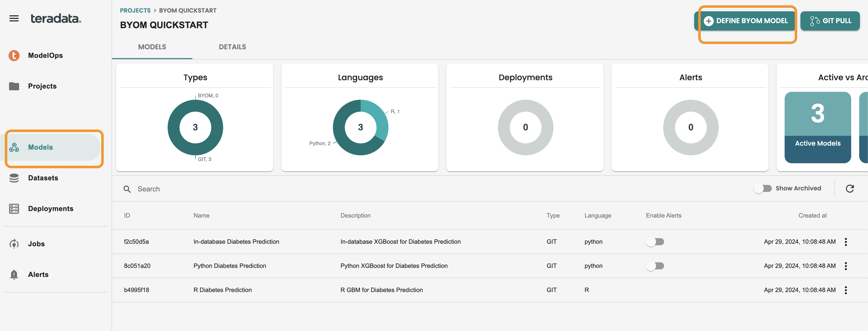Image resolution: width=868 pixels, height=331 pixels.
Task: Click the Define BYOM Model button
Action: coord(745,21)
